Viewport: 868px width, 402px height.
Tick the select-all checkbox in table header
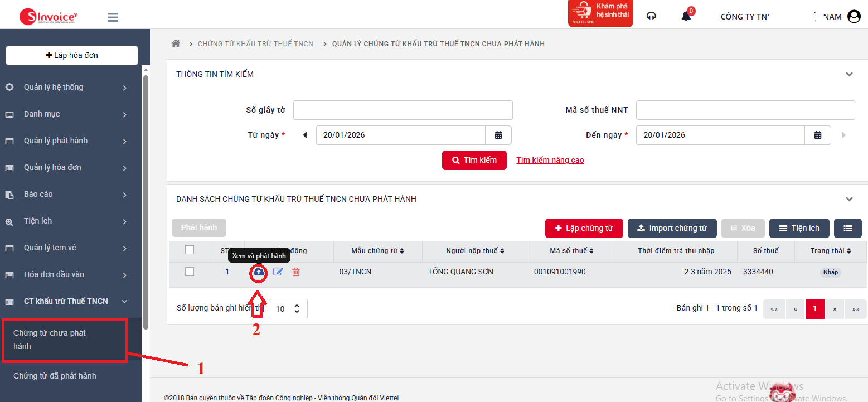click(190, 250)
